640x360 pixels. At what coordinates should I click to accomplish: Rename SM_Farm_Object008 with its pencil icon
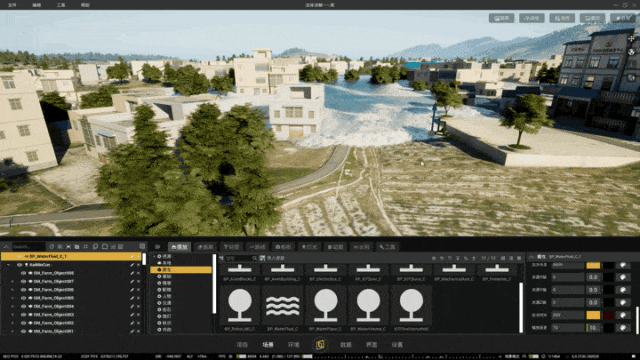point(132,273)
